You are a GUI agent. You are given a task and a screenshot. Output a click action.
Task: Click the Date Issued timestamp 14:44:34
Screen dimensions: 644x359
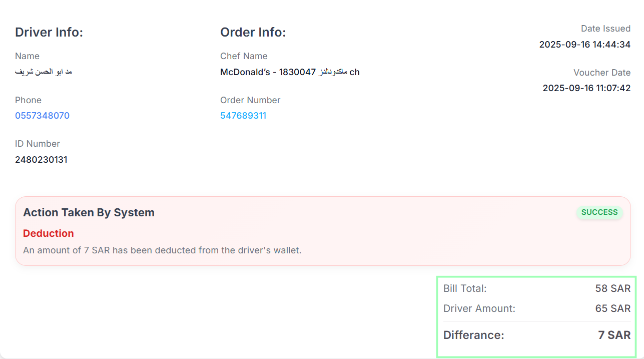[584, 45]
